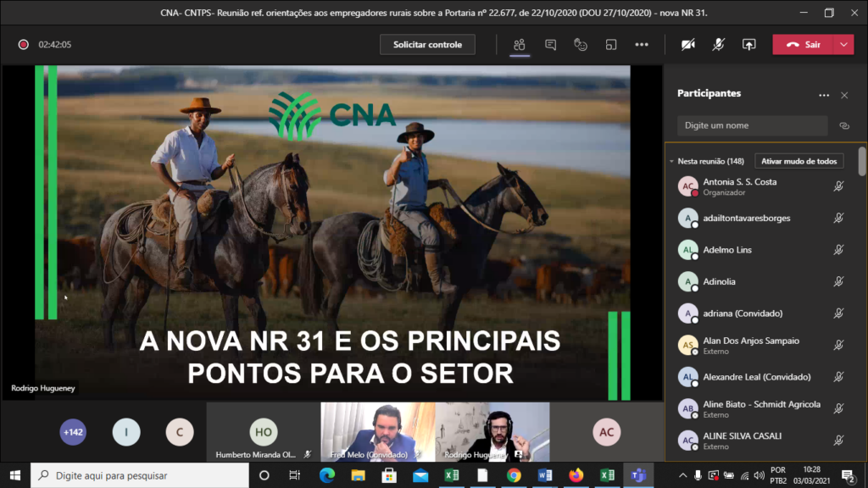Viewport: 868px width, 488px height.
Task: Click the AL avatar of Alexandre Leal
Action: click(x=687, y=377)
